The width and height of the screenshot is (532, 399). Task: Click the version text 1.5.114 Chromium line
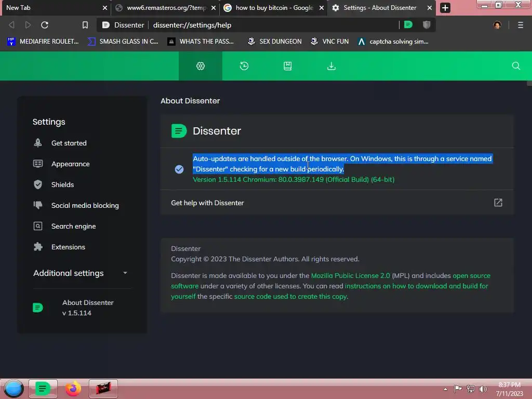294,179
